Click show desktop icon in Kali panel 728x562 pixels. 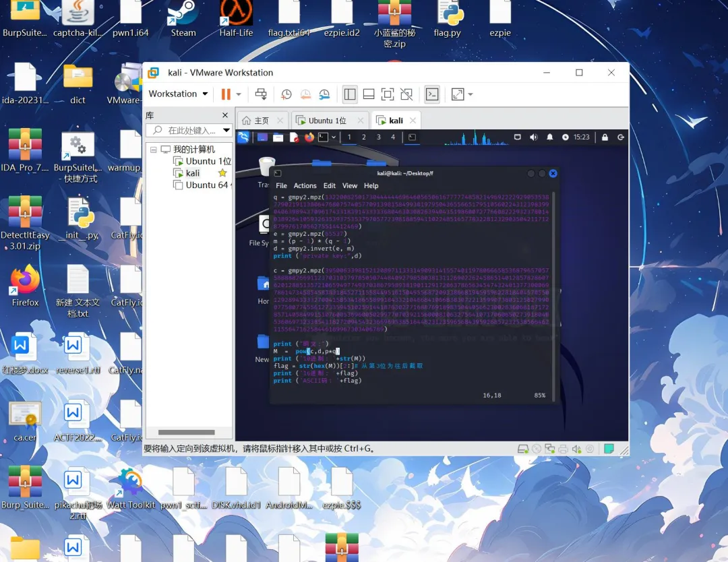pos(262,137)
